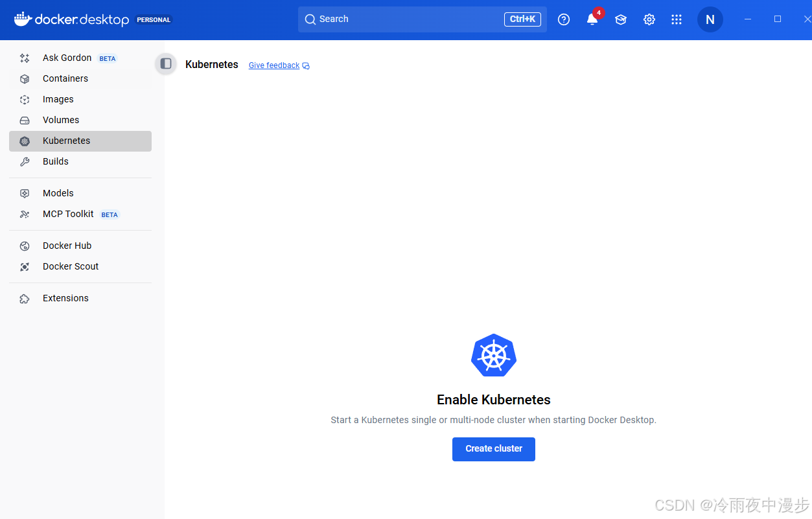Click the Volumes drive icon
Viewport: 812px width, 519px height.
pos(25,121)
